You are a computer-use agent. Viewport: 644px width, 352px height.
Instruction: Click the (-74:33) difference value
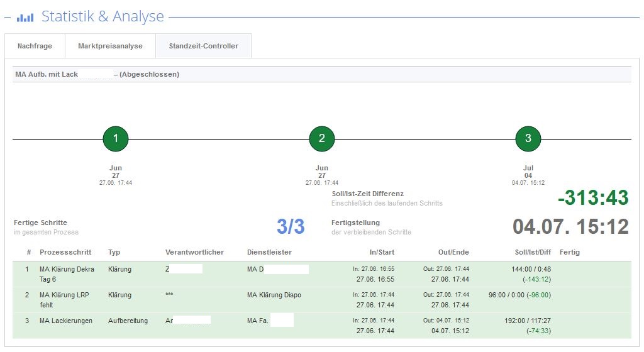point(538,331)
